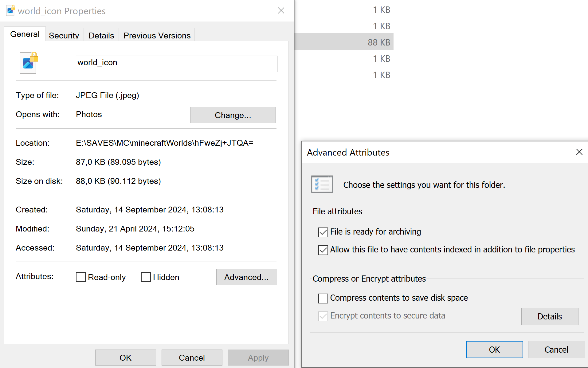This screenshot has height=368, width=588.
Task: Close the world_icon Properties dialog
Action: coord(281,11)
